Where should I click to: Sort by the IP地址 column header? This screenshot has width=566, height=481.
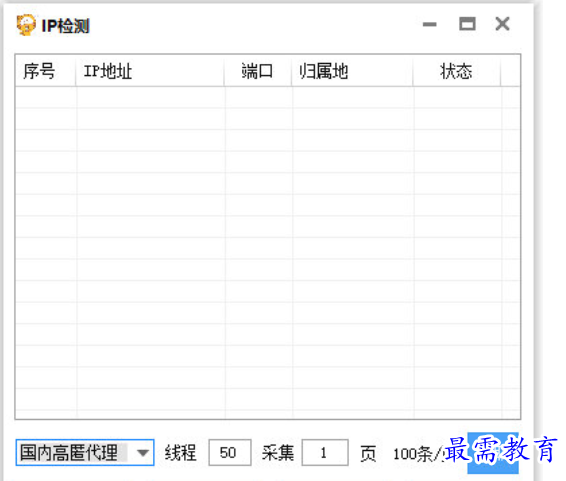[x=150, y=71]
